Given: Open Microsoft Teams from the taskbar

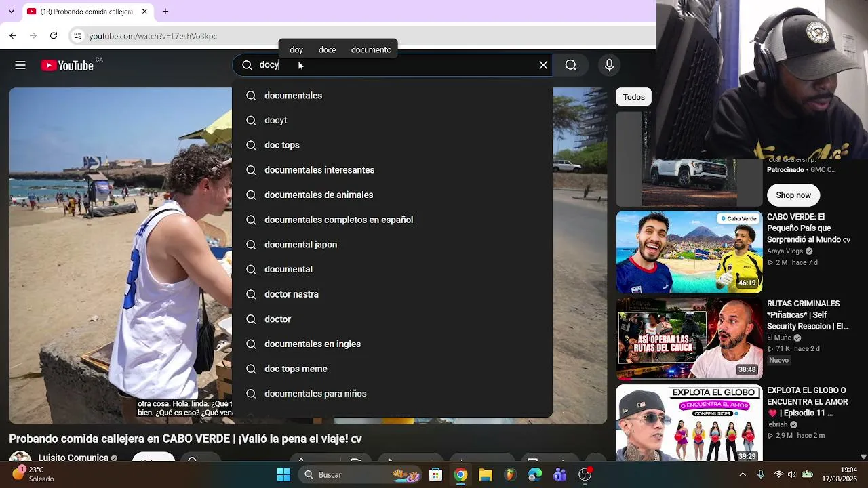Looking at the screenshot, I should click(x=560, y=474).
